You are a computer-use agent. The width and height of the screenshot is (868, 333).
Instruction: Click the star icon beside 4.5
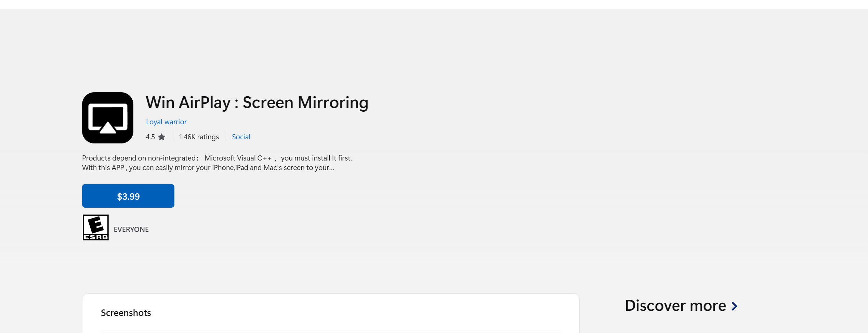(162, 137)
